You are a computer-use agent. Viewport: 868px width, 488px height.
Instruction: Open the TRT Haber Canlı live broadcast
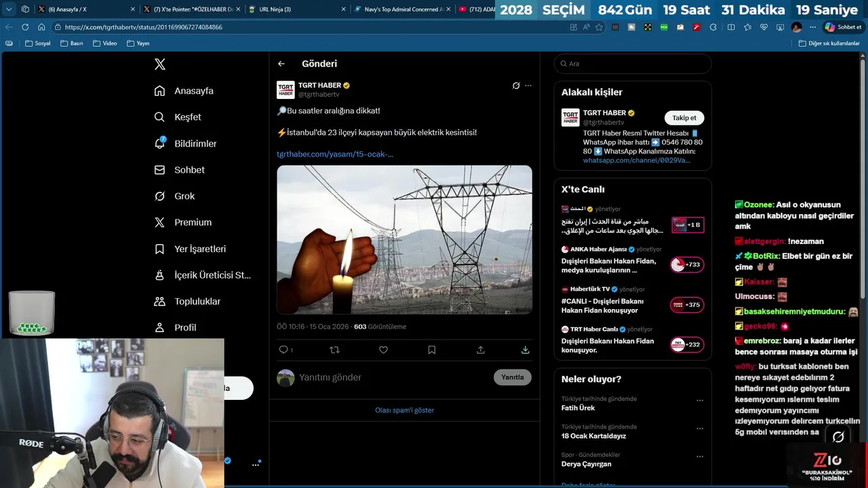tap(633, 340)
